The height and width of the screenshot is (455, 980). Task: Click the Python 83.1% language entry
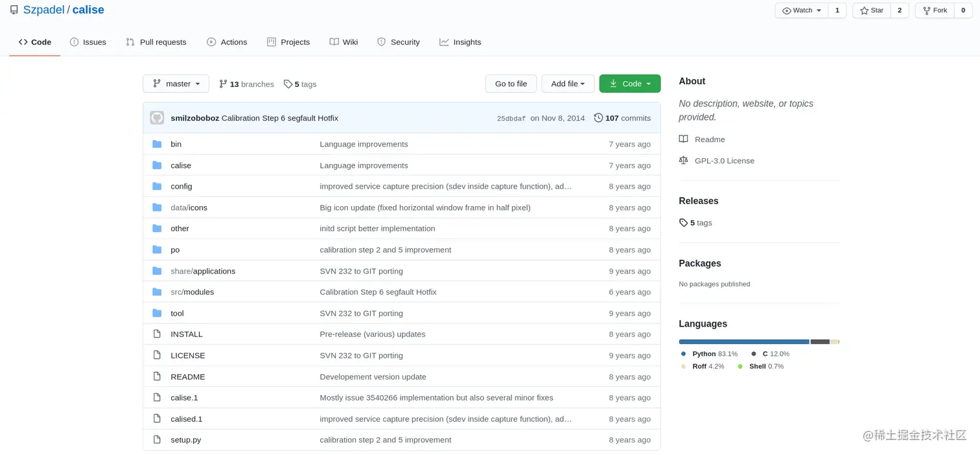tap(709, 354)
